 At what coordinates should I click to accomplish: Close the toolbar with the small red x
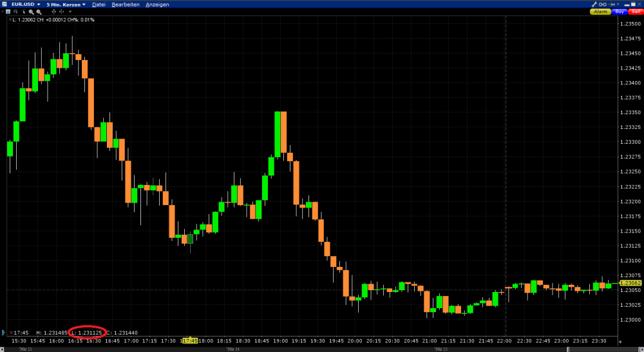tap(3, 11)
